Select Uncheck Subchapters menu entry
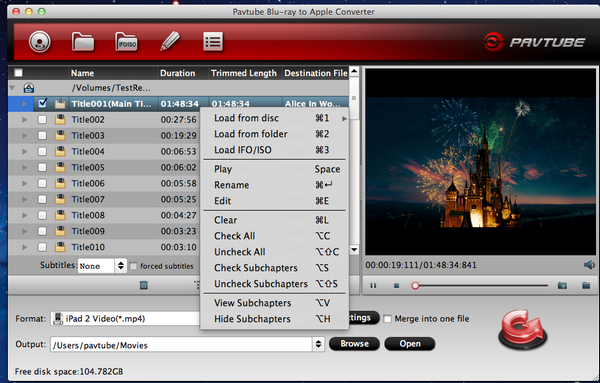Viewport: 600px width, 383px height. [274, 284]
